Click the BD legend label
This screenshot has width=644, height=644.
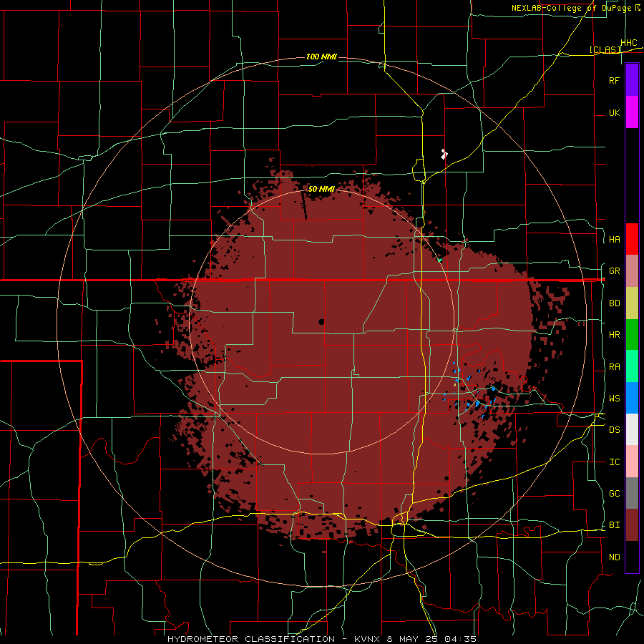pos(614,303)
